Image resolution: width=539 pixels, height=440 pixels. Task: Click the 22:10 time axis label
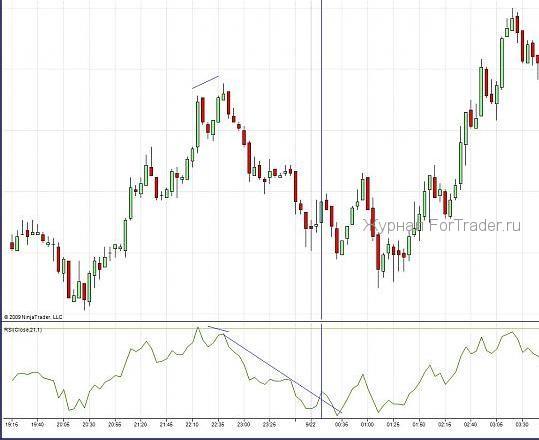[x=192, y=425]
